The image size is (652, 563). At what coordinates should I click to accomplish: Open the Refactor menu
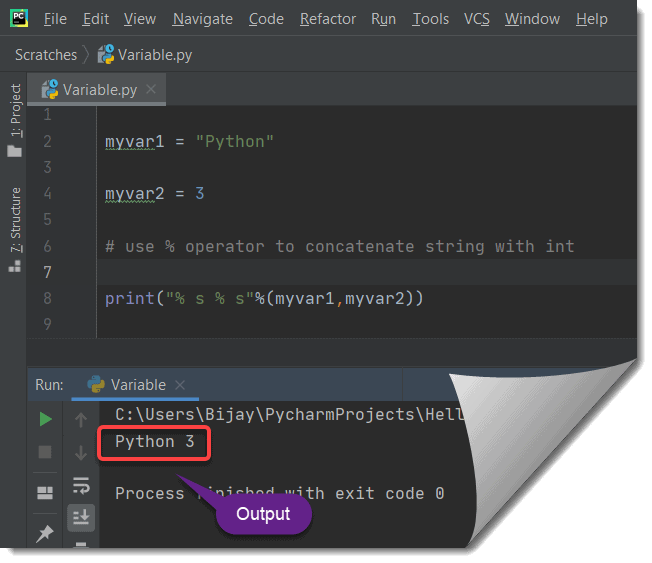point(328,19)
